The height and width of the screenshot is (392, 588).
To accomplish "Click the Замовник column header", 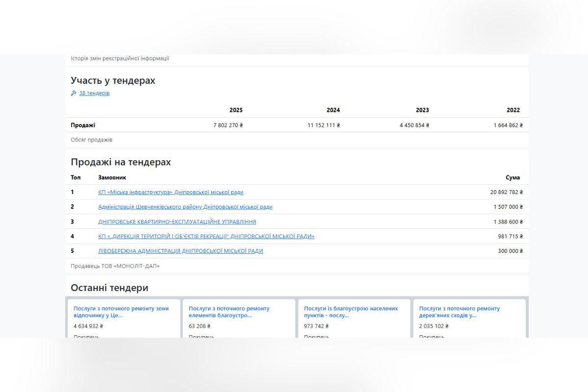I will tap(112, 177).
